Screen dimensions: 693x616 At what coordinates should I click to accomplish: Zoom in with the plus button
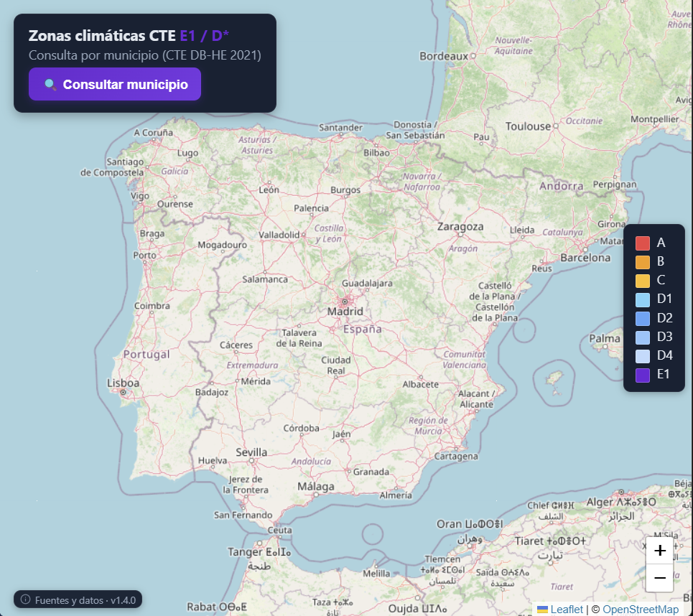(x=659, y=551)
